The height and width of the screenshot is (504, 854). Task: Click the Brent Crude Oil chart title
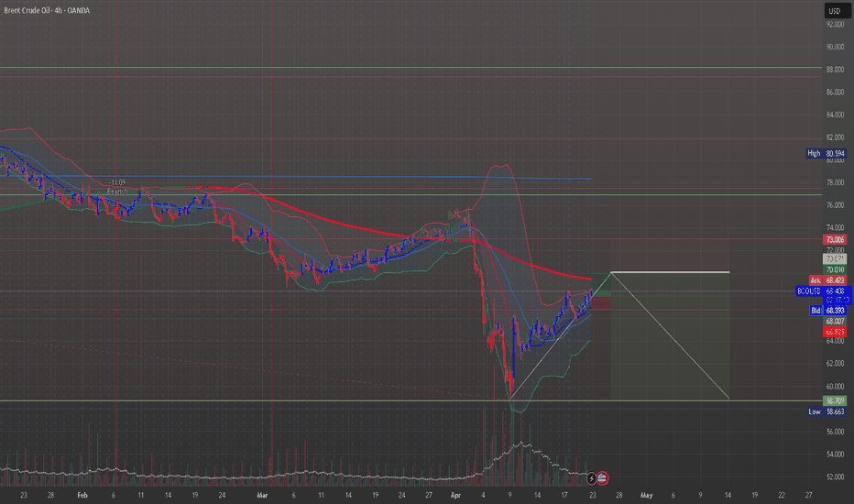pyautogui.click(x=47, y=10)
